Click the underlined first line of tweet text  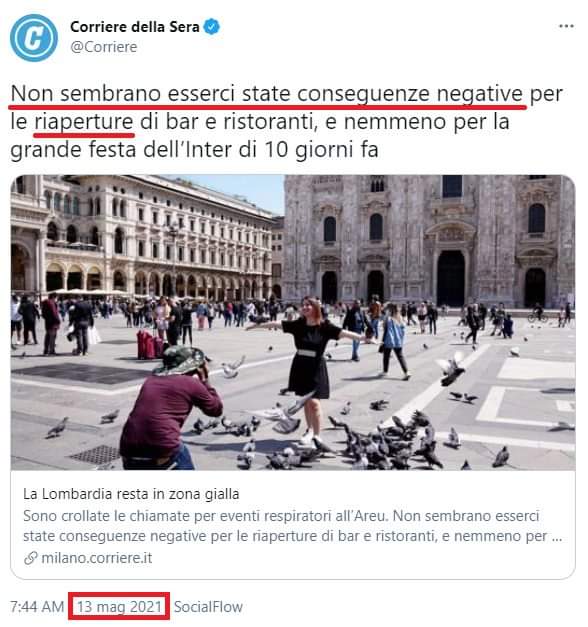click(x=267, y=94)
